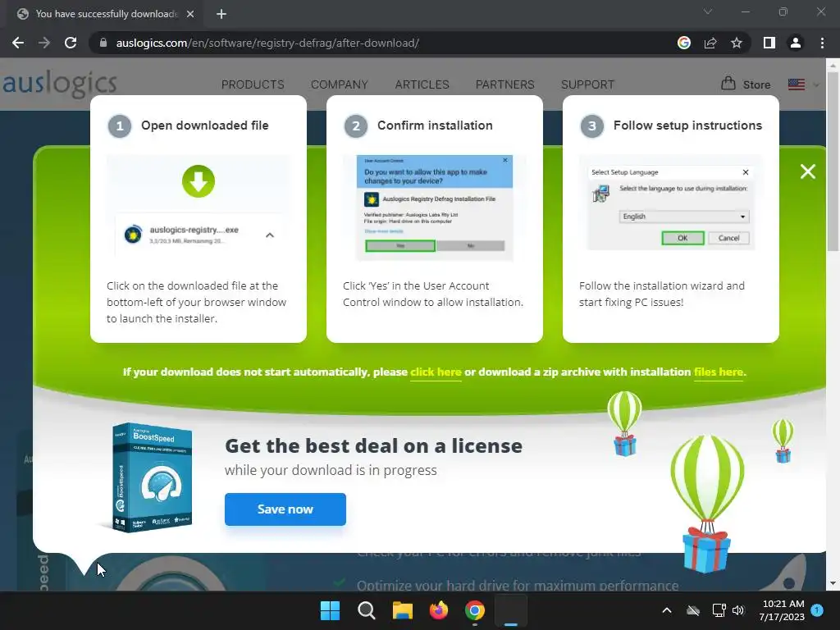Open the PRODUCTS menu
Screen dimensions: 840x630
[x=253, y=84]
